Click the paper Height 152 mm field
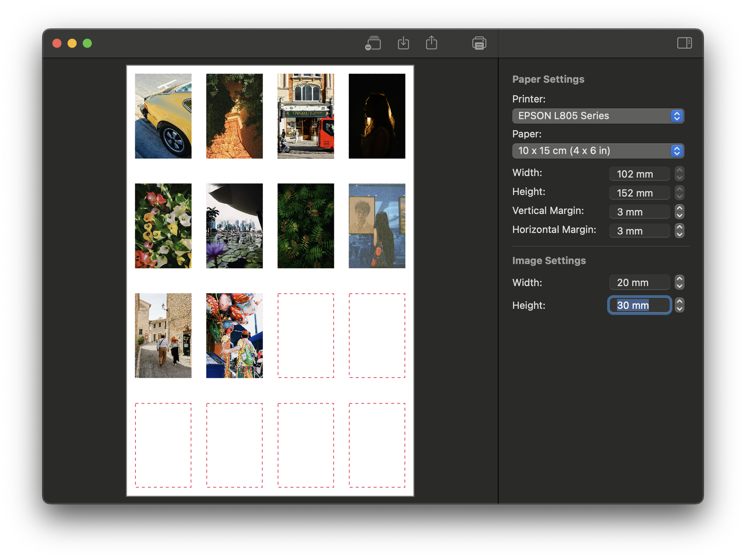The image size is (746, 560). pos(639,193)
